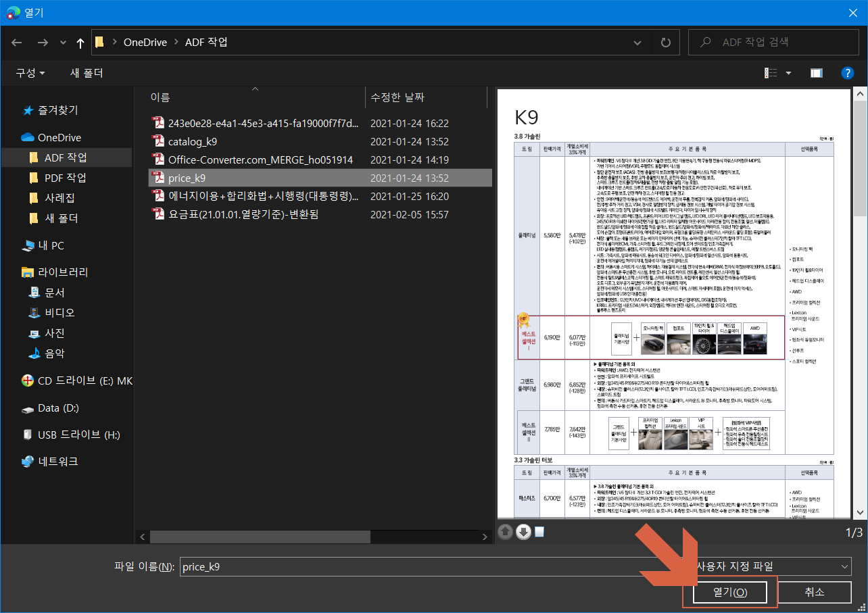This screenshot has width=868, height=613.
Task: Select the 새 폴더 folder in sidebar
Action: (x=62, y=218)
